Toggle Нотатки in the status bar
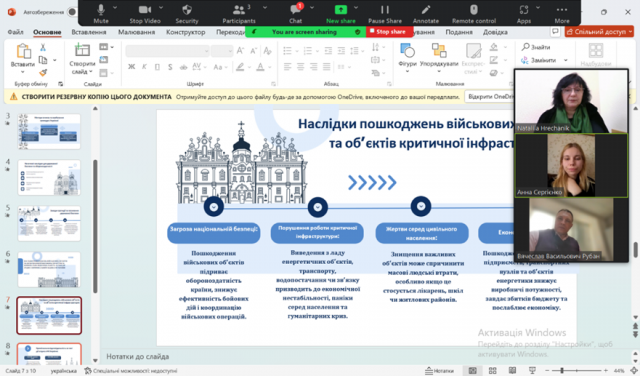This screenshot has width=640, height=376. [x=439, y=370]
